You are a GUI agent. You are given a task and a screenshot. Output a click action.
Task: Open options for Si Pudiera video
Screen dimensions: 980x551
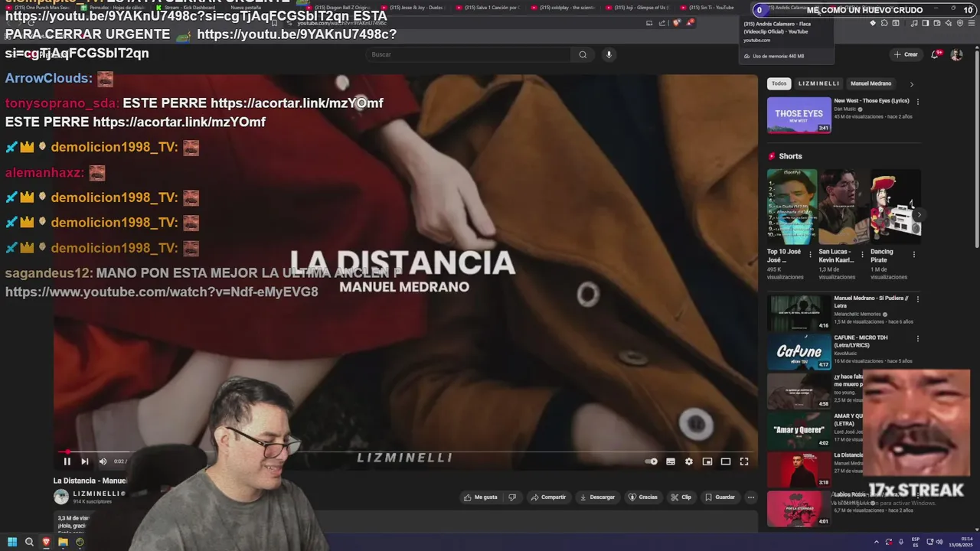(x=918, y=299)
